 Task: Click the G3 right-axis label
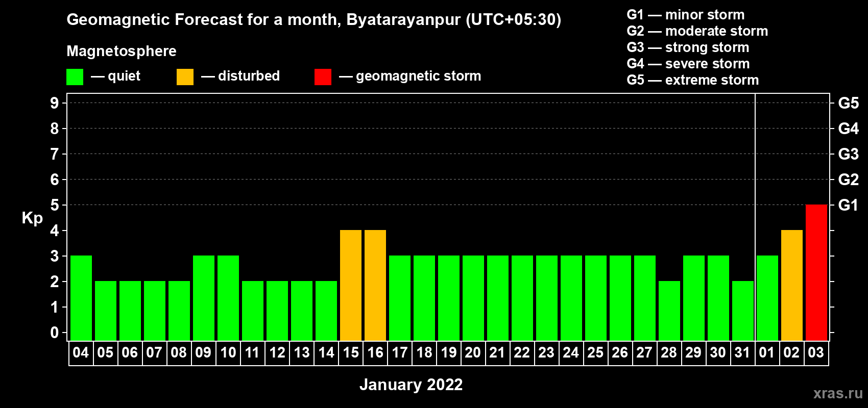click(x=849, y=154)
